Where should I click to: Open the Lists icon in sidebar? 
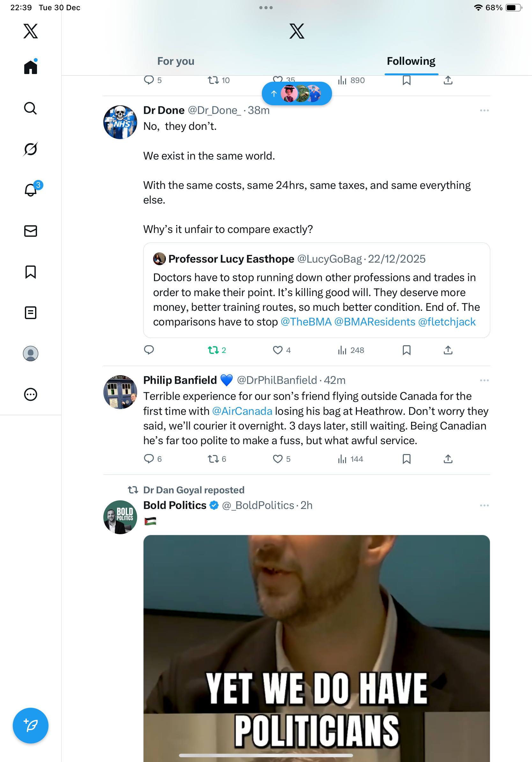click(x=30, y=313)
